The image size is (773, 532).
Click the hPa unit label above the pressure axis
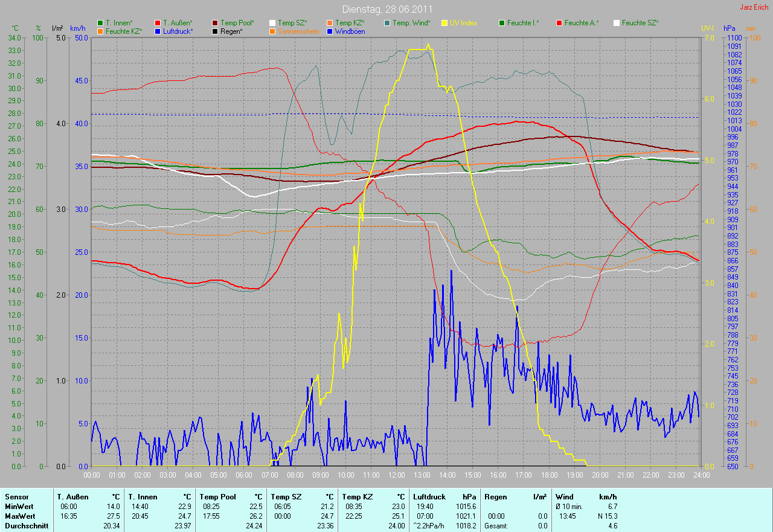(x=730, y=28)
